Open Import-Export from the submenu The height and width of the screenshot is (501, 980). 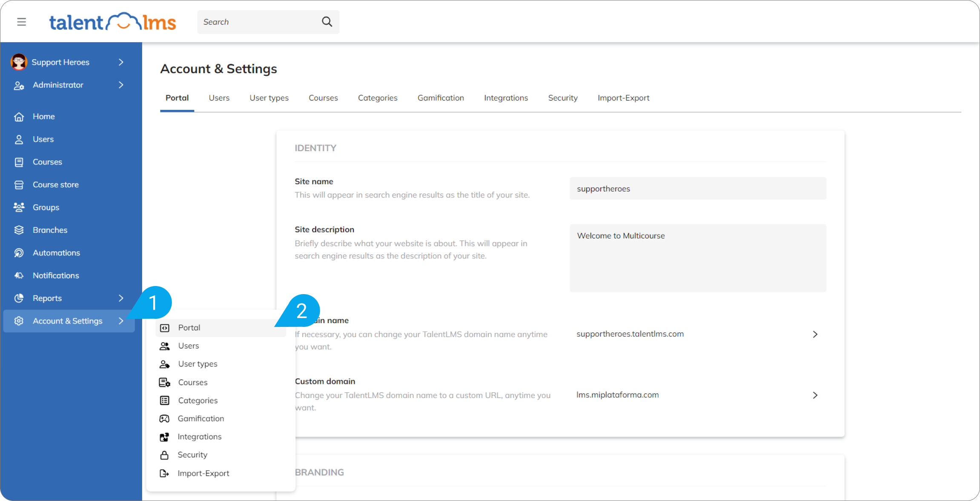tap(203, 473)
